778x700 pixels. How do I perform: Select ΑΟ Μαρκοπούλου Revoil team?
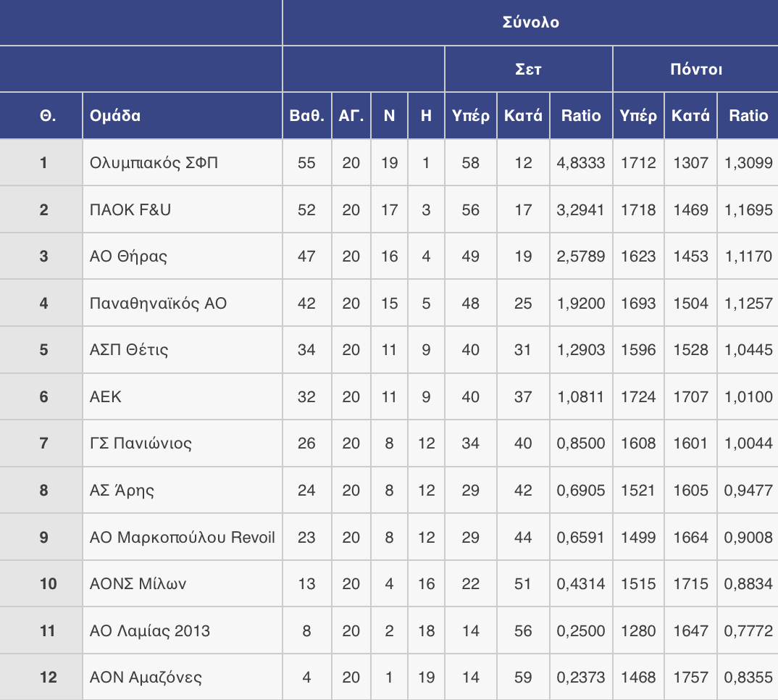(x=182, y=537)
